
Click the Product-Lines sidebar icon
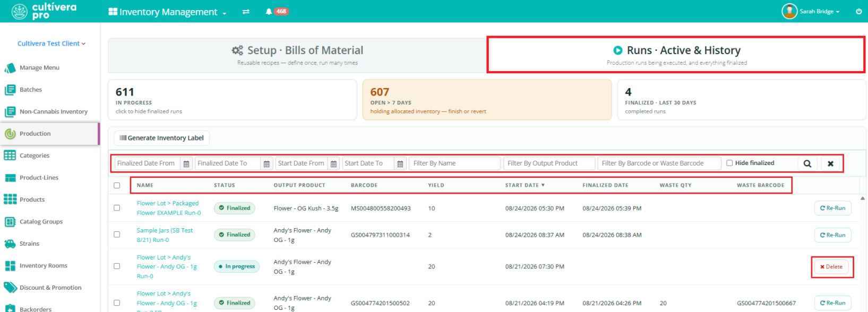pyautogui.click(x=10, y=178)
